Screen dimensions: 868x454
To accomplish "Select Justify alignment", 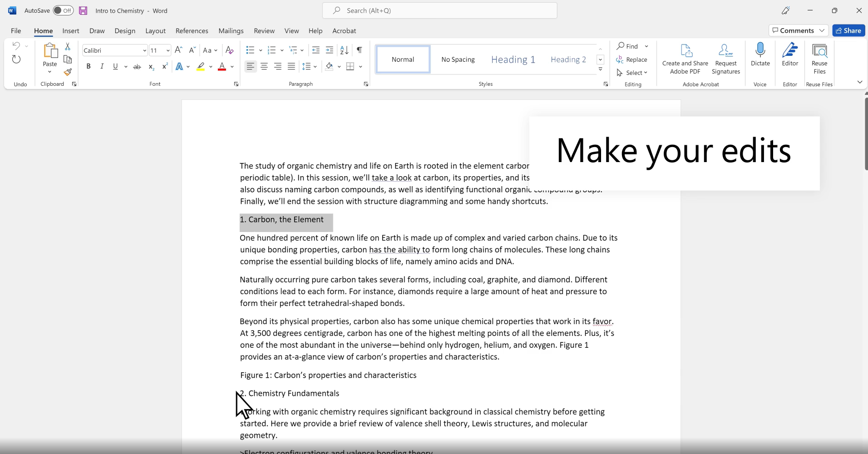I will point(291,67).
